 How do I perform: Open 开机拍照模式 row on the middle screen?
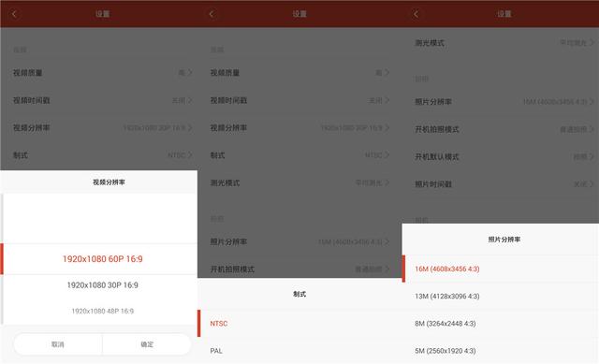299,269
